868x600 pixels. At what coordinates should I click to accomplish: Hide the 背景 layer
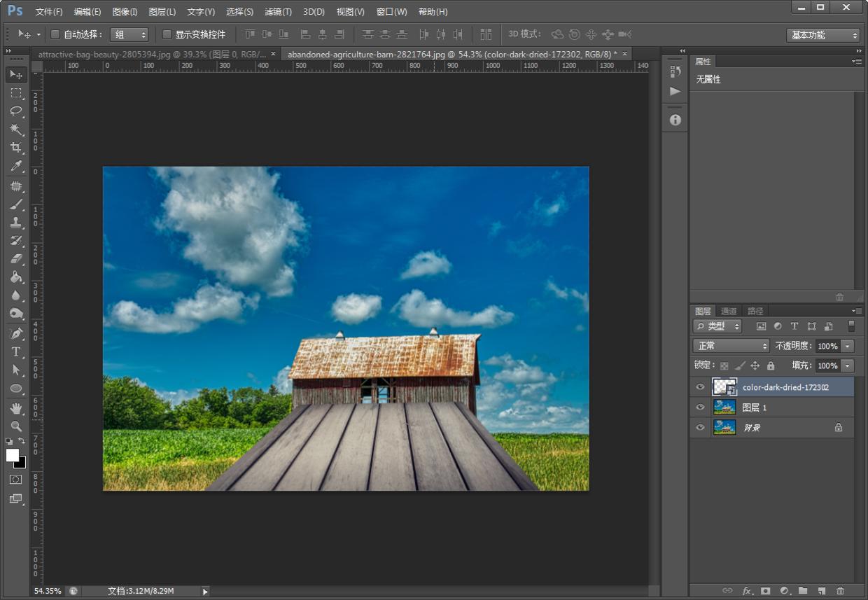tap(700, 428)
